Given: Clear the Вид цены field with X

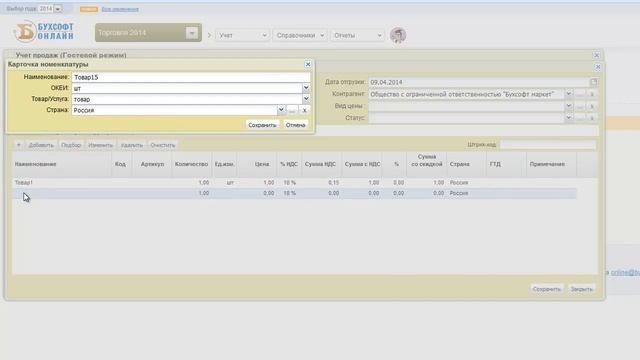Looking at the screenshot, I should point(592,106).
